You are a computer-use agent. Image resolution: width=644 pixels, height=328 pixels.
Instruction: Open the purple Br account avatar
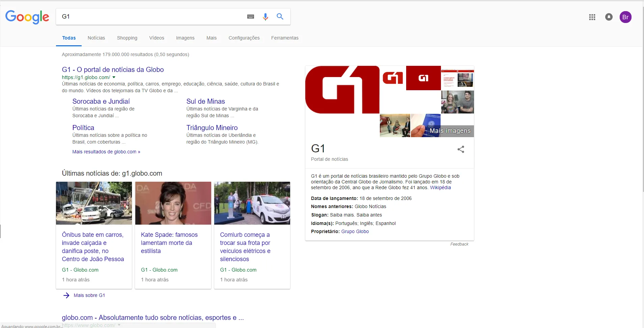[x=625, y=17]
